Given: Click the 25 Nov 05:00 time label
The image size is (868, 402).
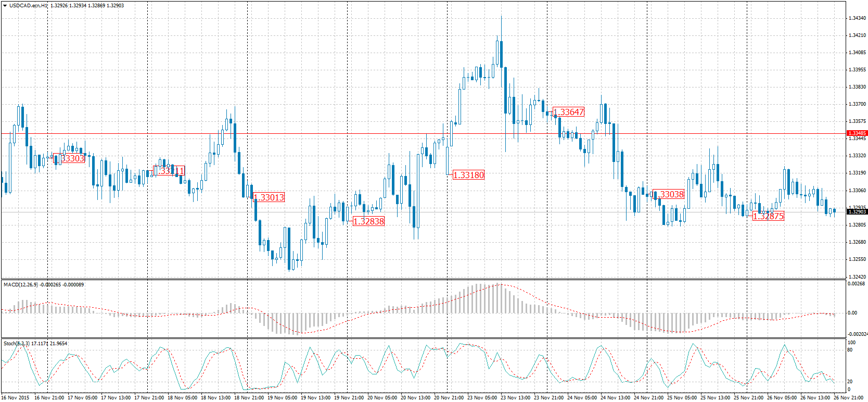Looking at the screenshot, I should coord(682,398).
